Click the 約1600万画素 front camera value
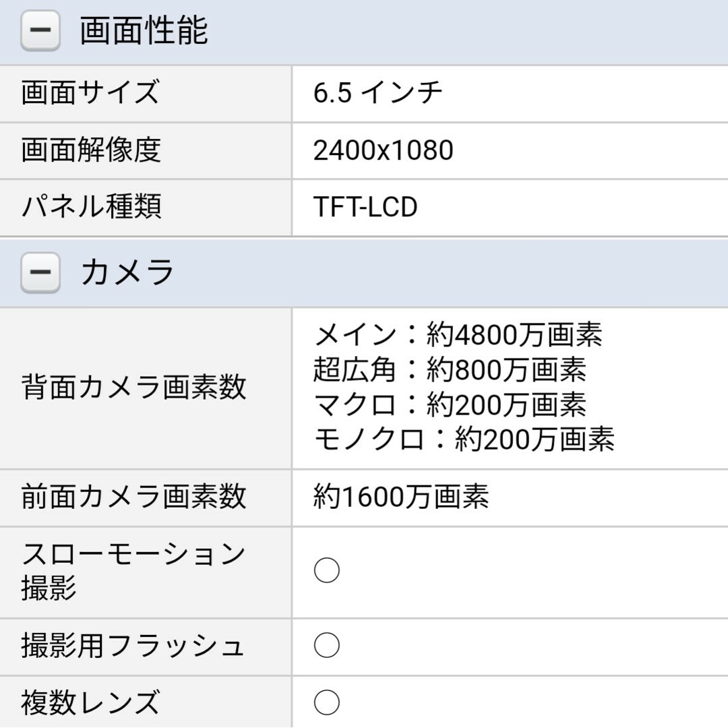 coord(401,496)
